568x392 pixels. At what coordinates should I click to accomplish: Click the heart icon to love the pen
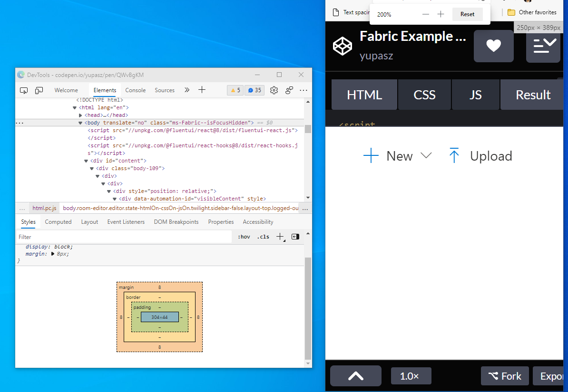click(x=493, y=46)
